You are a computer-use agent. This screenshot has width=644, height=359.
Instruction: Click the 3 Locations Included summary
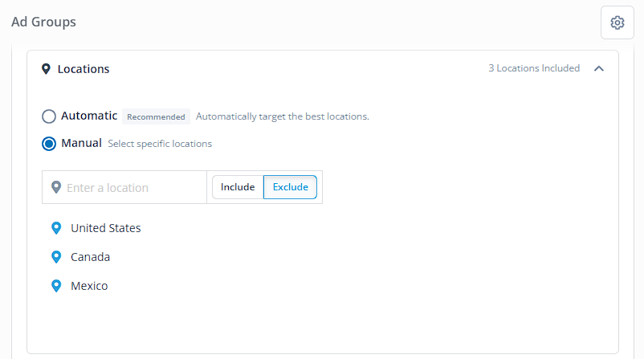(534, 68)
